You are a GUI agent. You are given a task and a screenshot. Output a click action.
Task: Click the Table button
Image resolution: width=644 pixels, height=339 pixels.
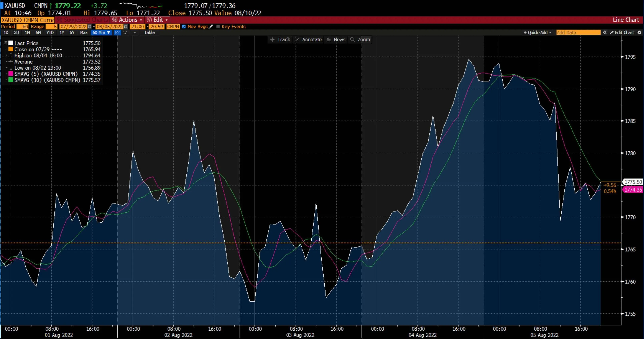click(149, 33)
